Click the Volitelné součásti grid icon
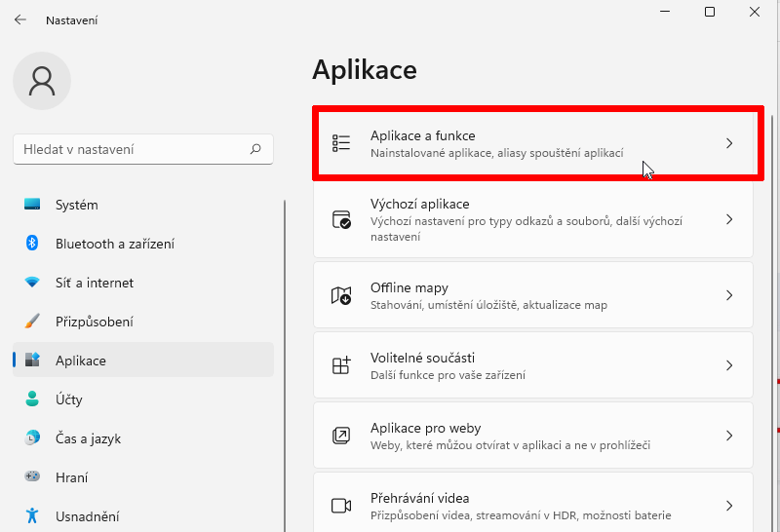This screenshot has width=780, height=532. tap(341, 365)
